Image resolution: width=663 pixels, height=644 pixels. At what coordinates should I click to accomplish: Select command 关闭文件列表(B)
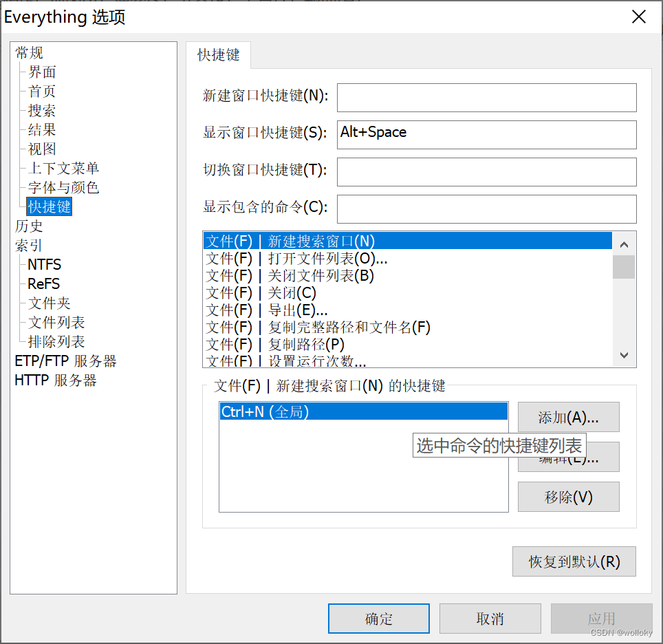[x=408, y=276]
